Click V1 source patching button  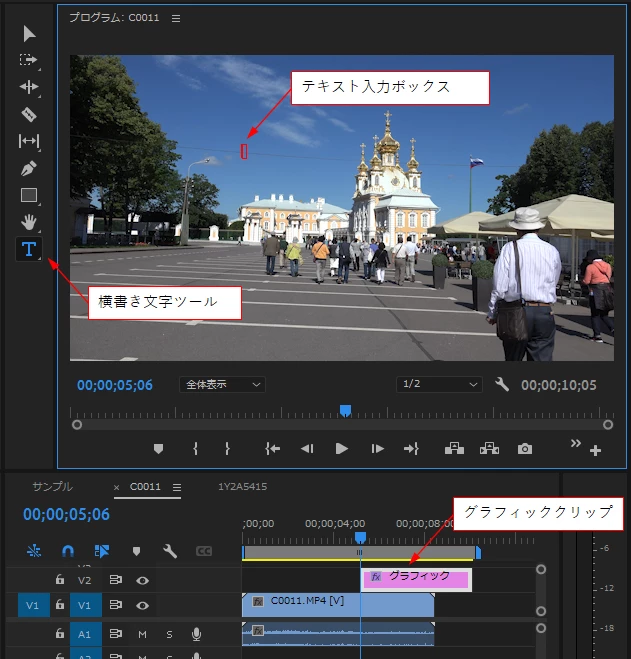pos(34,605)
